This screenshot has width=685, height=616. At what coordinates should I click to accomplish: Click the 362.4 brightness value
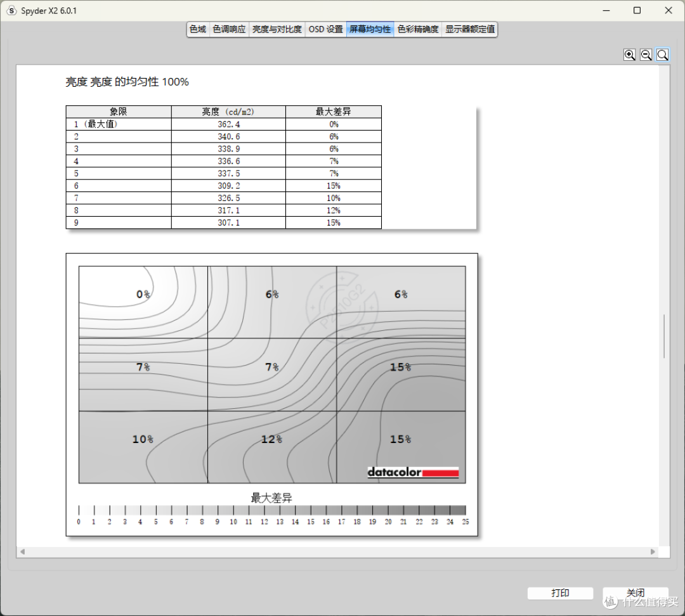pos(228,124)
